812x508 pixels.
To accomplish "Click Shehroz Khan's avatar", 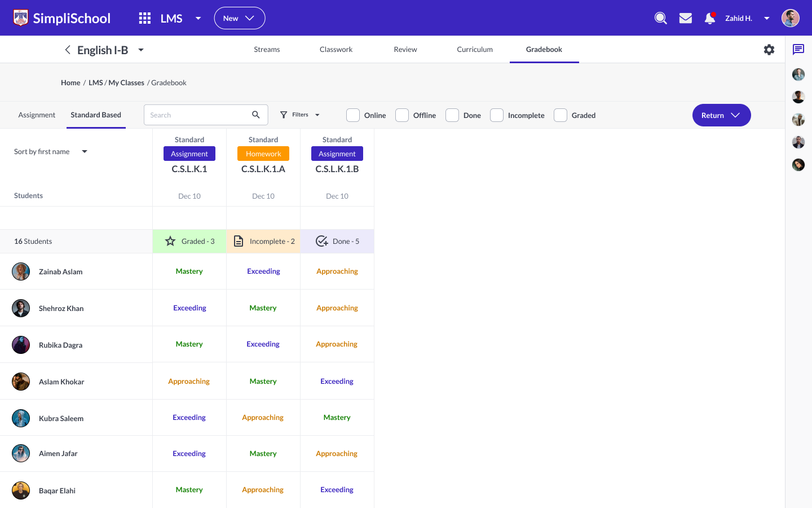I will point(21,308).
